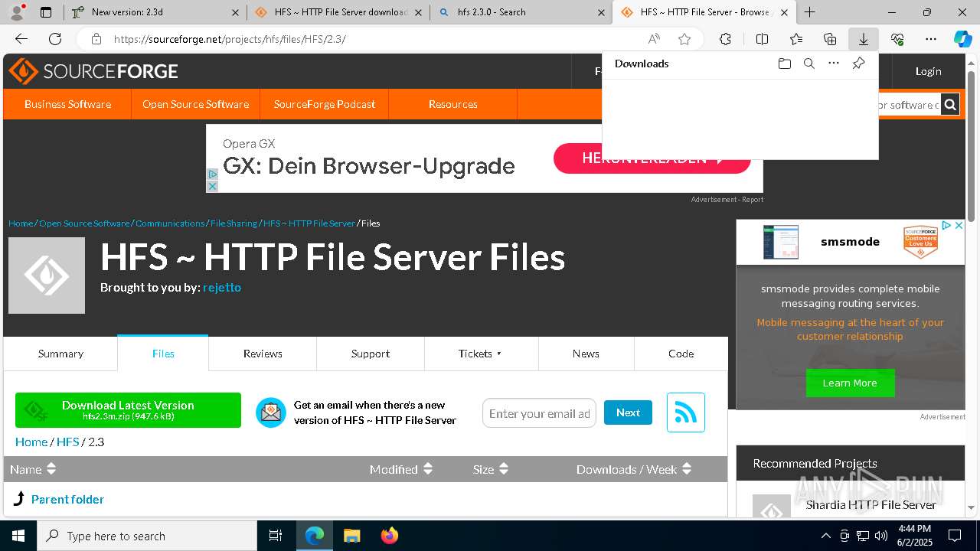Toggle the Split screen icon
This screenshot has height=551, width=980.
point(762,39)
